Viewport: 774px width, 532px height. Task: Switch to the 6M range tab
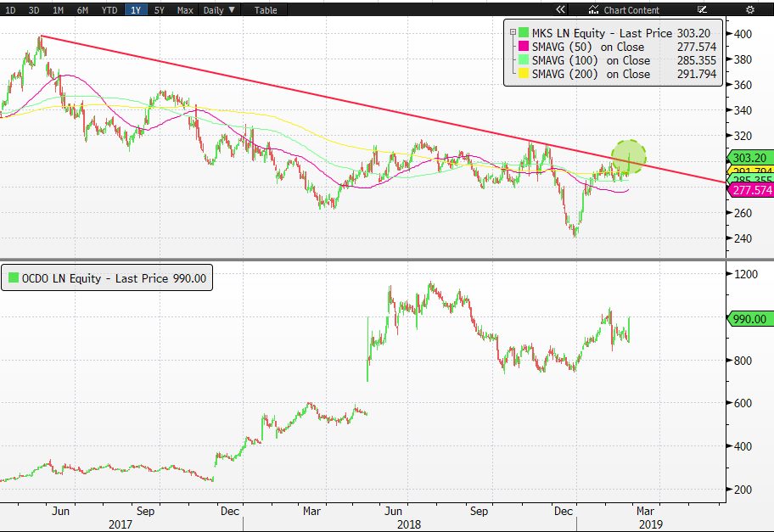pos(82,10)
